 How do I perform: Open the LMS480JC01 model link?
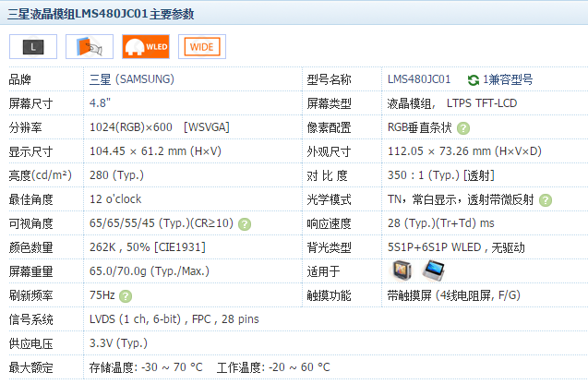click(x=419, y=79)
